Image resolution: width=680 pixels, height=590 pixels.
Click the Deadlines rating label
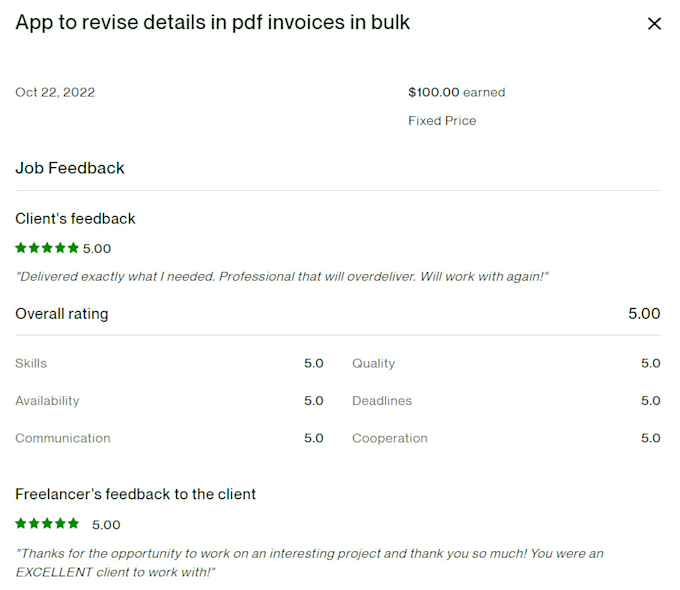[382, 401]
